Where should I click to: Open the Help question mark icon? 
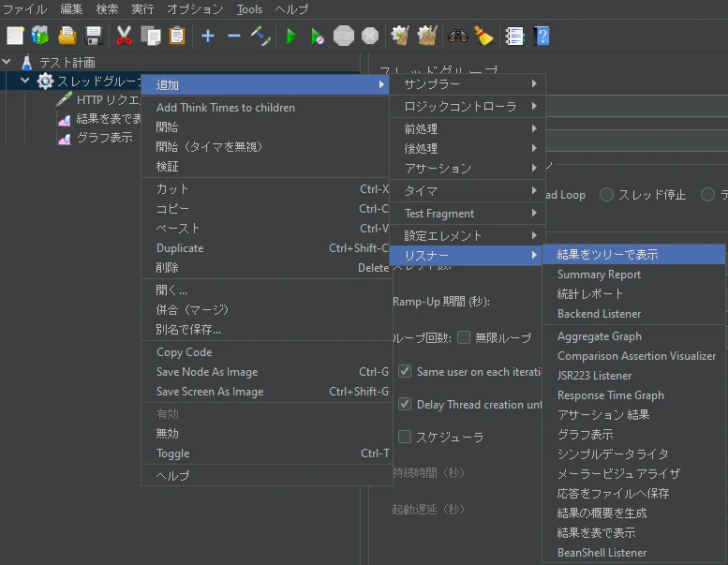coord(542,36)
